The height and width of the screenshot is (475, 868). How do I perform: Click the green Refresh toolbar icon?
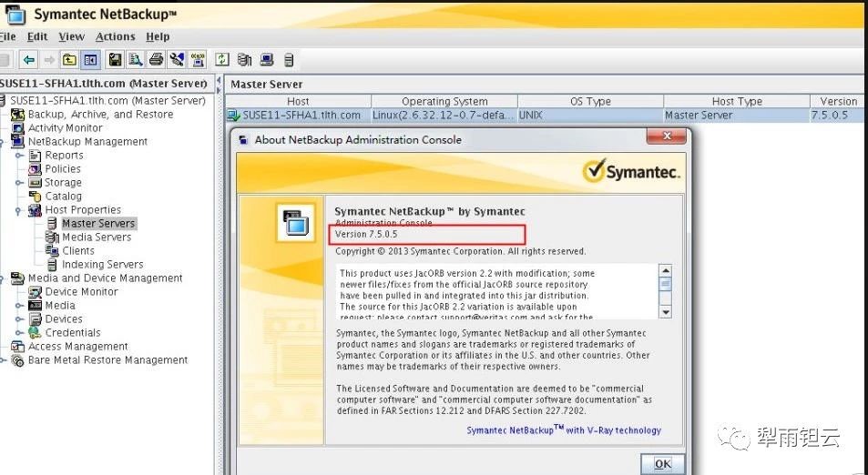click(x=222, y=60)
